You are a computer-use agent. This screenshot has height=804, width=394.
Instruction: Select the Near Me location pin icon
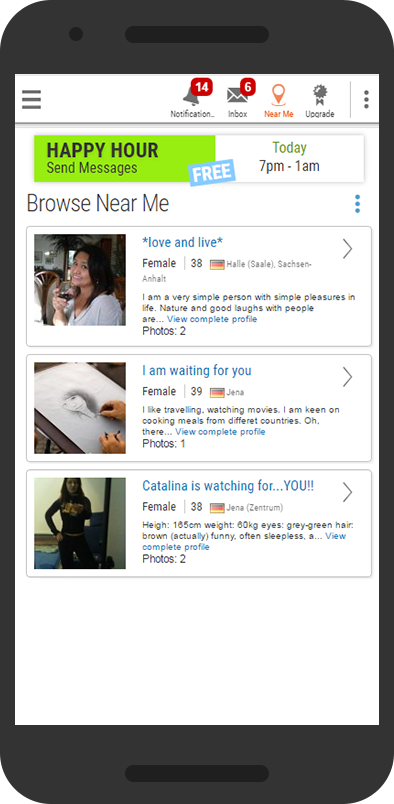pos(279,95)
